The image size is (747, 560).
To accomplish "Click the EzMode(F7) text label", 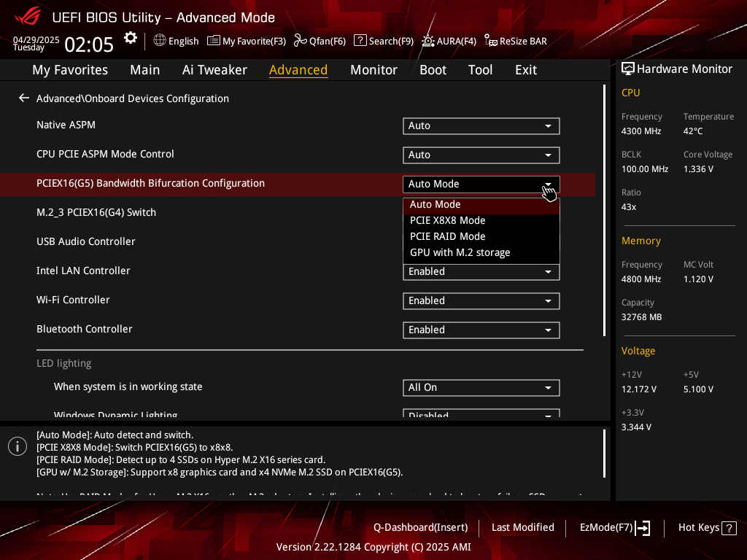I will tap(606, 528).
